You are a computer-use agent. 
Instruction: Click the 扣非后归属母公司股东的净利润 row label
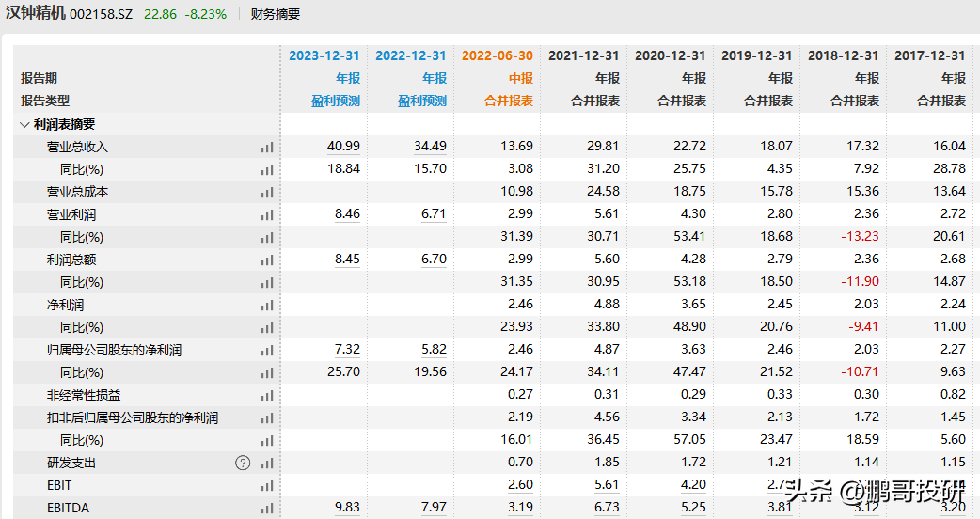click(x=133, y=417)
